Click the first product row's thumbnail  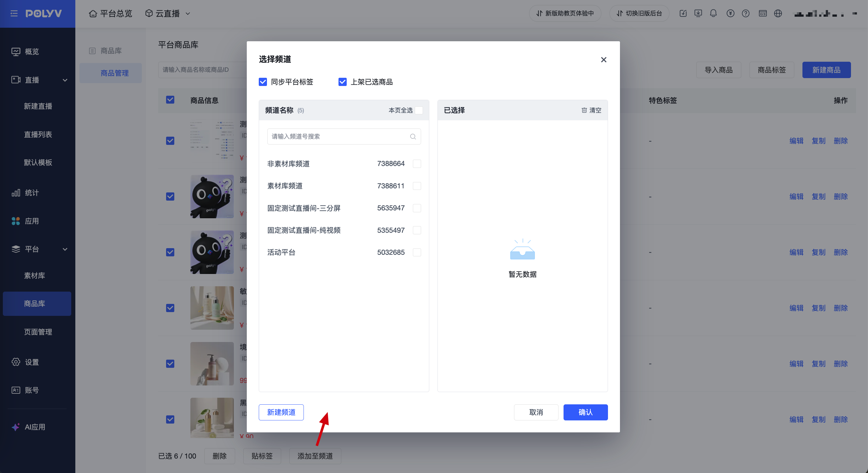212,141
